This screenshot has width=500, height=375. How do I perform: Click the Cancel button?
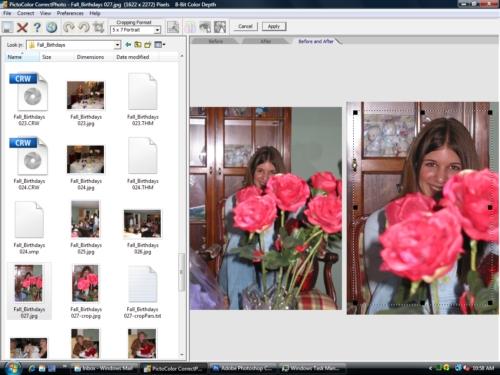tap(245, 26)
